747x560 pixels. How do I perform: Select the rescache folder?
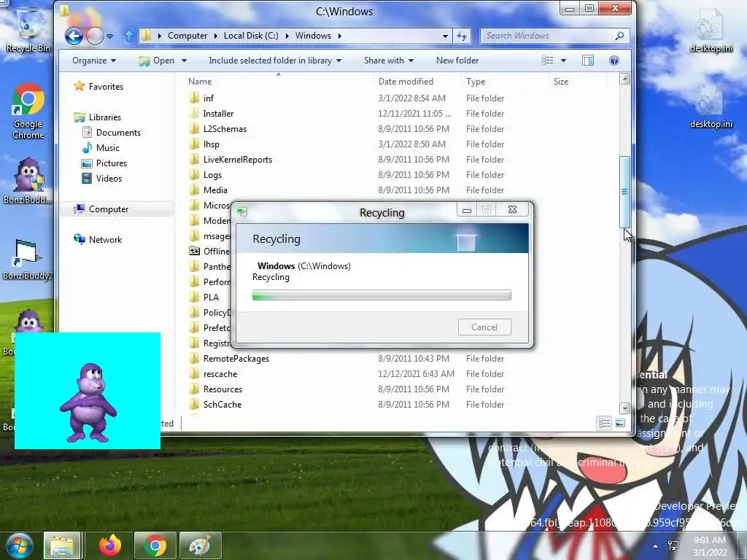click(220, 374)
